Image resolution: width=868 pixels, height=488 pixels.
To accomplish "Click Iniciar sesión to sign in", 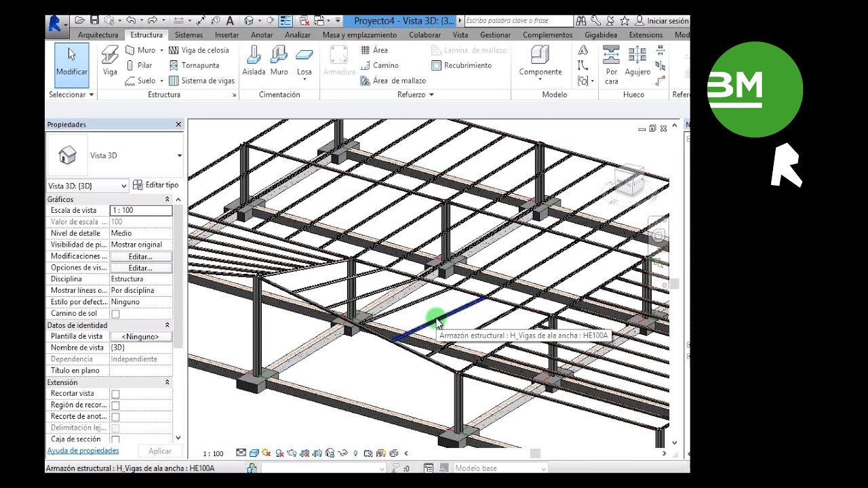I will click(662, 21).
